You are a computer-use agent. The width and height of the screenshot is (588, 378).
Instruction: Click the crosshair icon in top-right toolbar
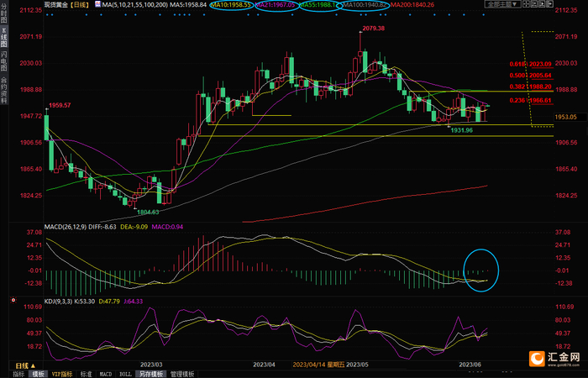(x=526, y=3)
